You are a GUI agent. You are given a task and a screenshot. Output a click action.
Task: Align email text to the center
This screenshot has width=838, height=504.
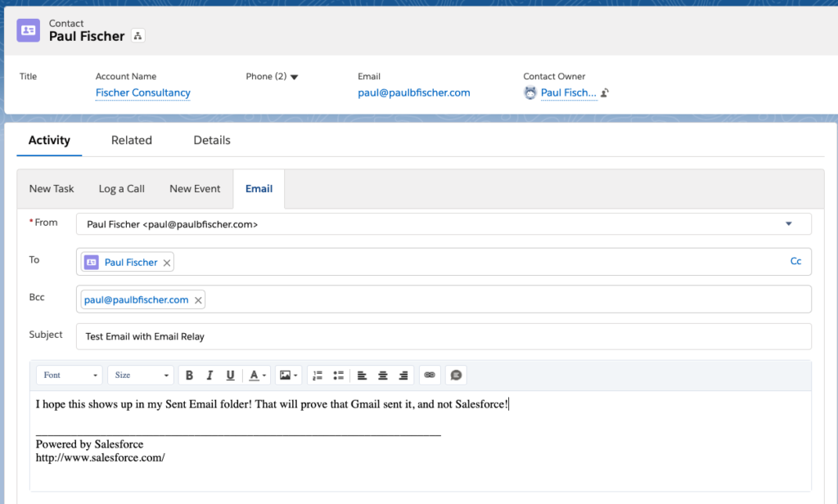tap(382, 375)
